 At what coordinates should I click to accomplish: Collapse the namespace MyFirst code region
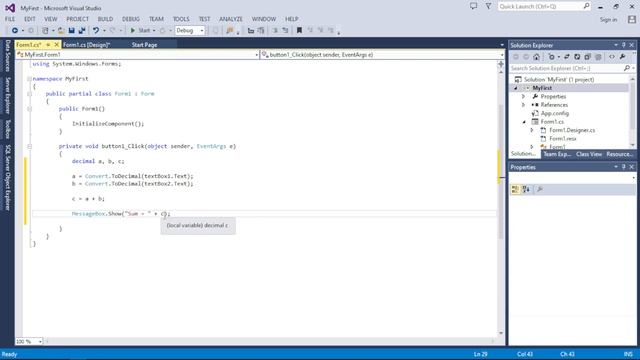tap(29, 79)
